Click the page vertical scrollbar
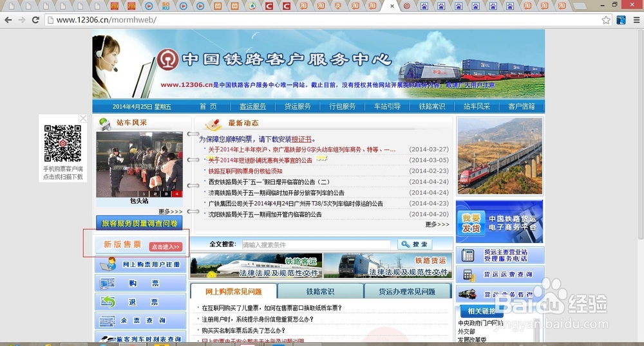The image size is (644, 346). coord(640,135)
